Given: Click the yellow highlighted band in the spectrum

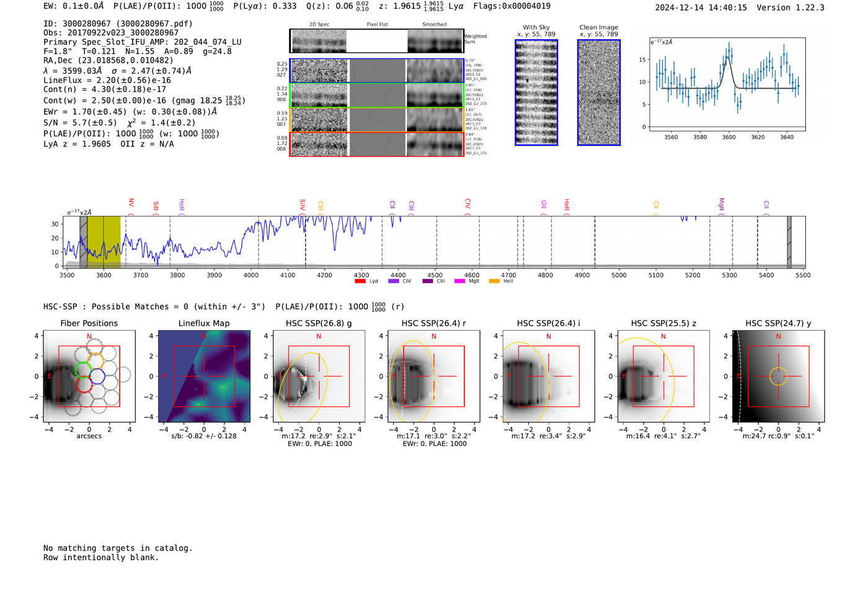Looking at the screenshot, I should (104, 242).
